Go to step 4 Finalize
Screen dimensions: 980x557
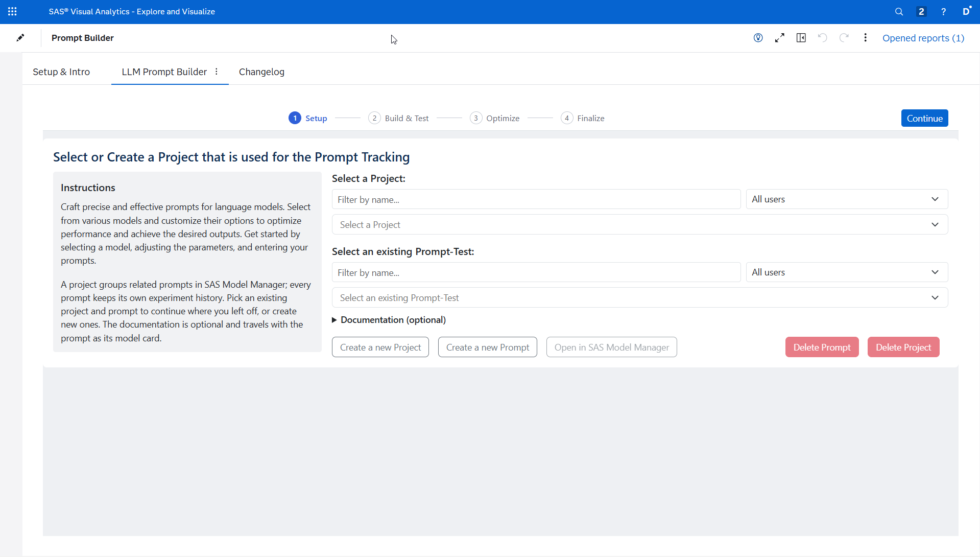tap(582, 118)
